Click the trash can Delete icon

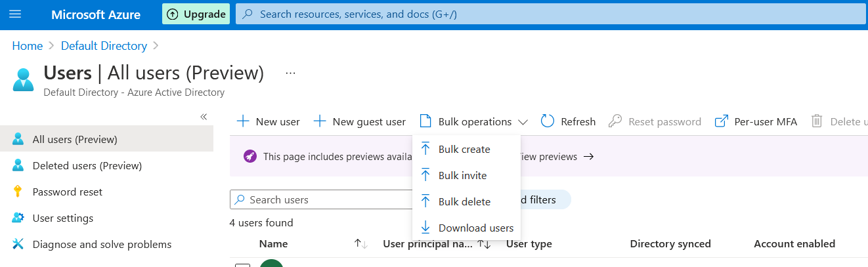(x=817, y=121)
